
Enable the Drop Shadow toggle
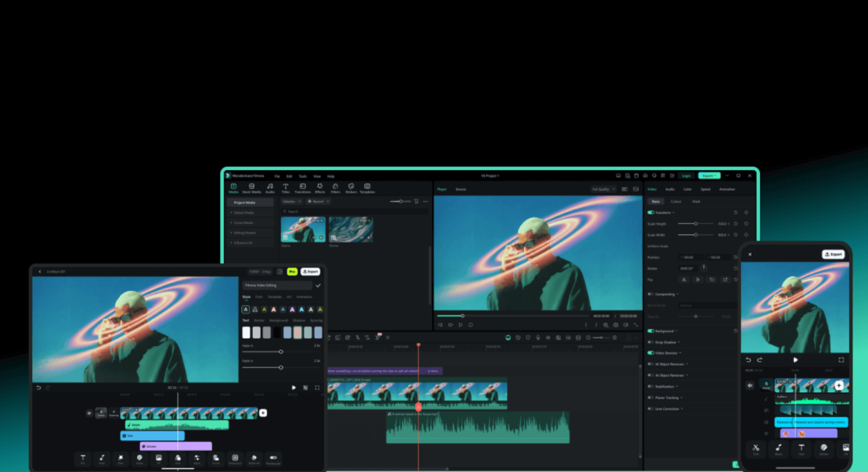pyautogui.click(x=651, y=342)
